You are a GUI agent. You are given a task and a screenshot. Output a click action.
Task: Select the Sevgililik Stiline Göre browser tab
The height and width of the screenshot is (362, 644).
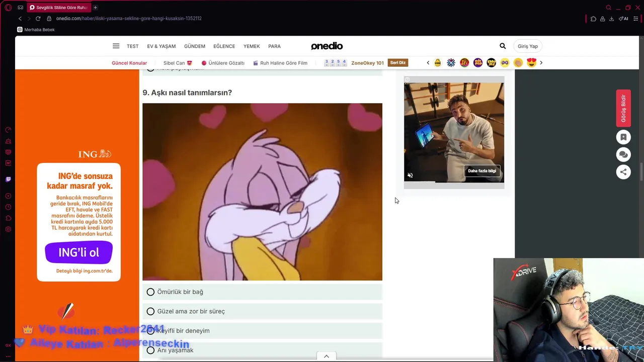click(x=58, y=8)
